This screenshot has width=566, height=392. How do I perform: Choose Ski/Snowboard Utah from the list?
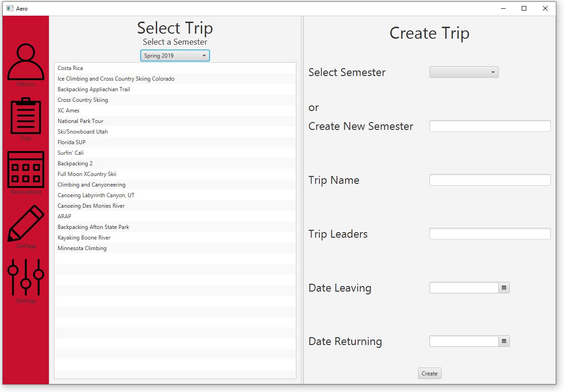tap(83, 132)
